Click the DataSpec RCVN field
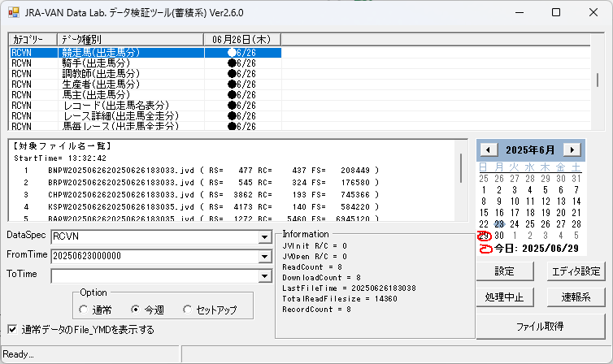This screenshot has height=364, width=613. (154, 236)
